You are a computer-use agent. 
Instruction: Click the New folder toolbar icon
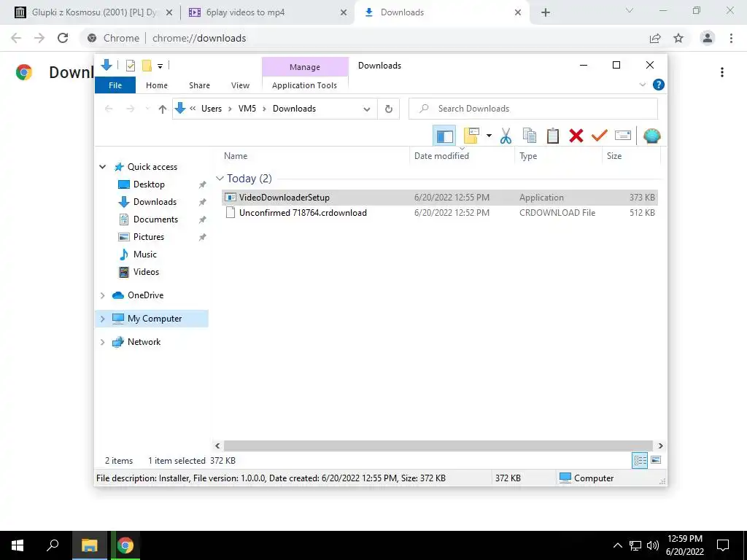click(471, 136)
